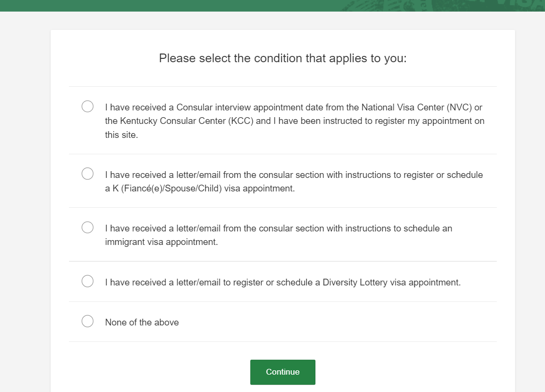Click the 'Continue' text inside the button
This screenshot has height=392, width=545.
coord(283,372)
